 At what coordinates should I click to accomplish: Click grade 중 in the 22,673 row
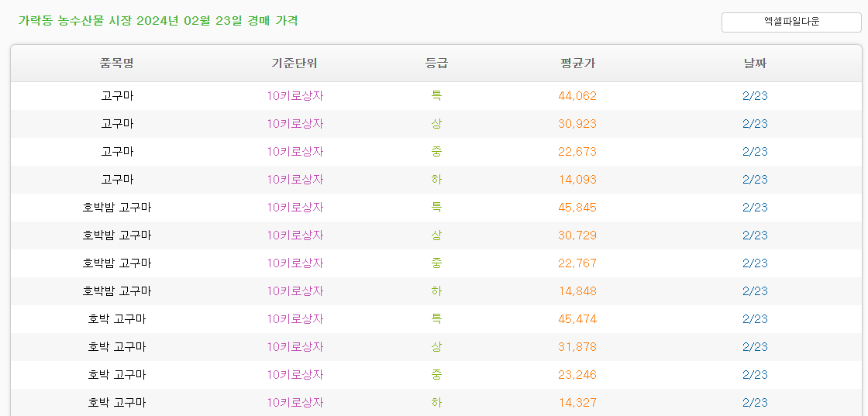pyautogui.click(x=436, y=152)
